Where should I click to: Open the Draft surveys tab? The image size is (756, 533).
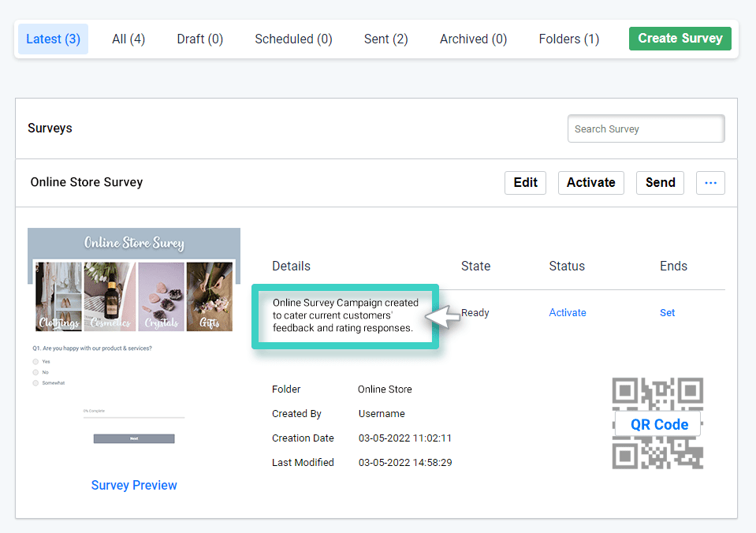point(199,39)
